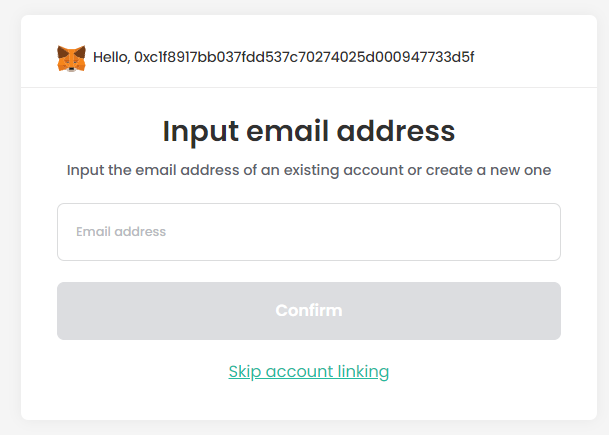
Task: Select the 0xc1f8917bb… wallet address text
Action: [x=304, y=57]
